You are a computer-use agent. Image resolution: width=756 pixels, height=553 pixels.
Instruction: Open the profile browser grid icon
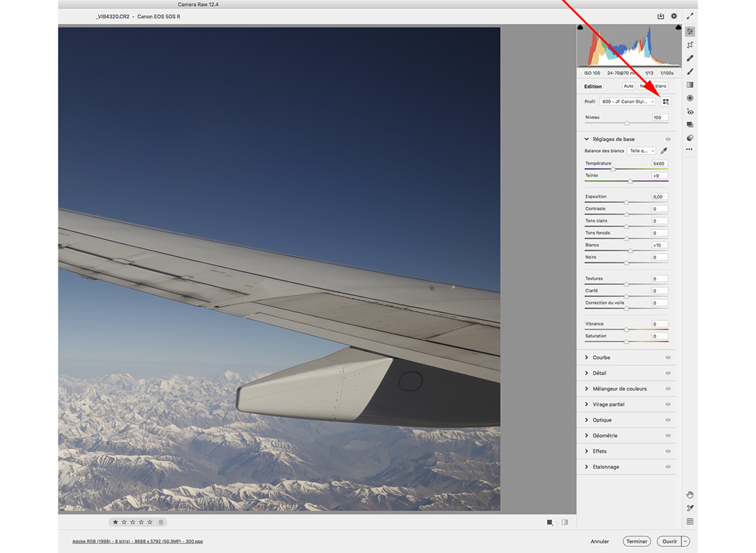[665, 102]
